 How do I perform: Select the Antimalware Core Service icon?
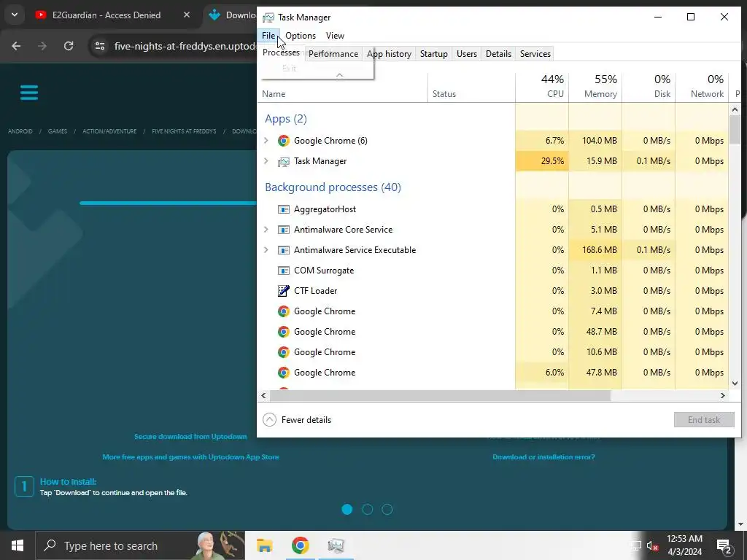pos(284,230)
